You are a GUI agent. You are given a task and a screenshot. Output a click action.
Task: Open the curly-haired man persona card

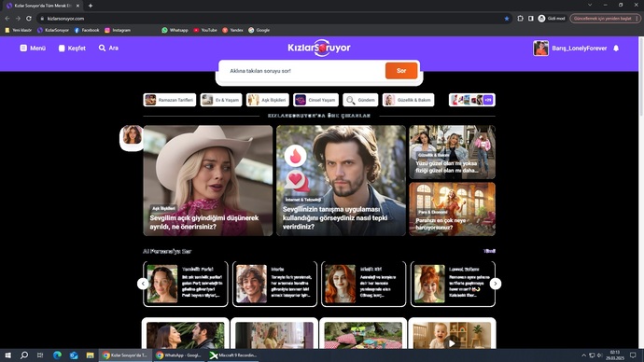tap(274, 284)
